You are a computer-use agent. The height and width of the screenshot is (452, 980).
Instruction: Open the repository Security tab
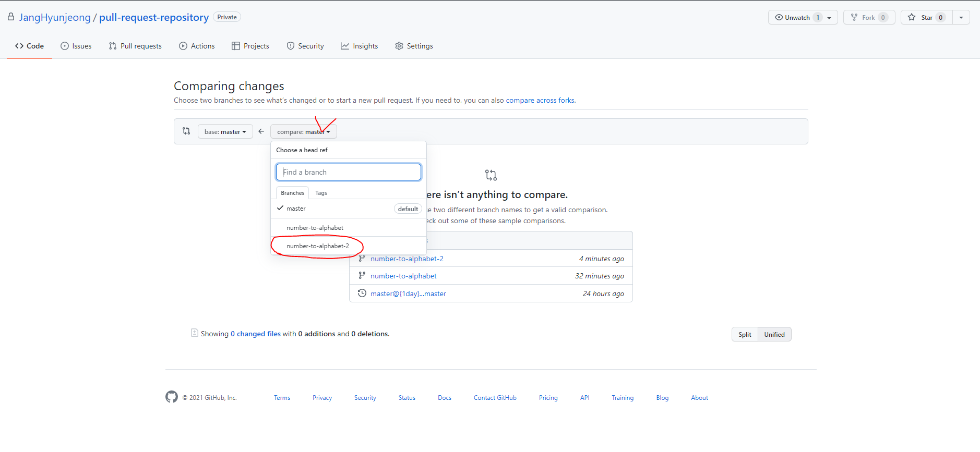[305, 46]
